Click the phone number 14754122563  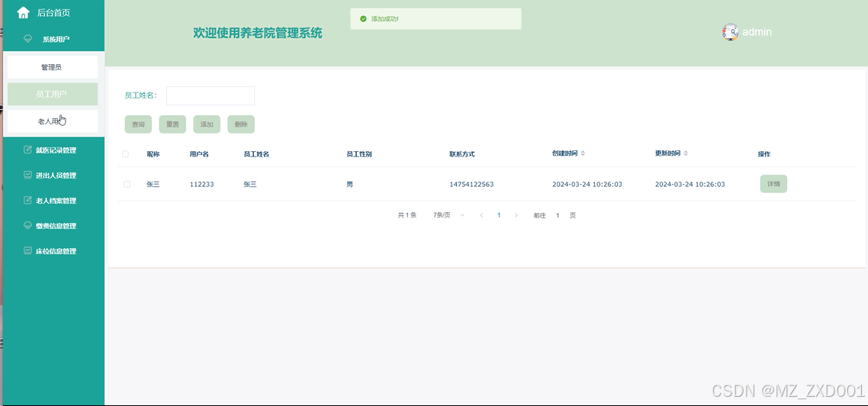pyautogui.click(x=471, y=184)
